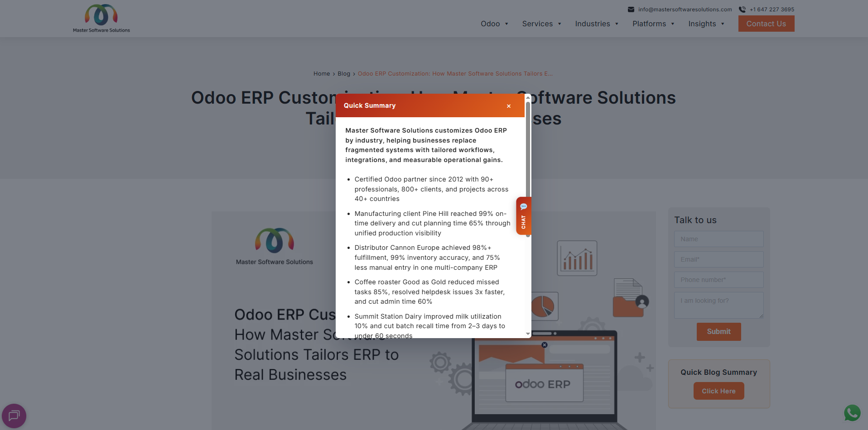Viewport: 868px width, 430px height.
Task: Click the email envelope icon in header
Action: (631, 10)
